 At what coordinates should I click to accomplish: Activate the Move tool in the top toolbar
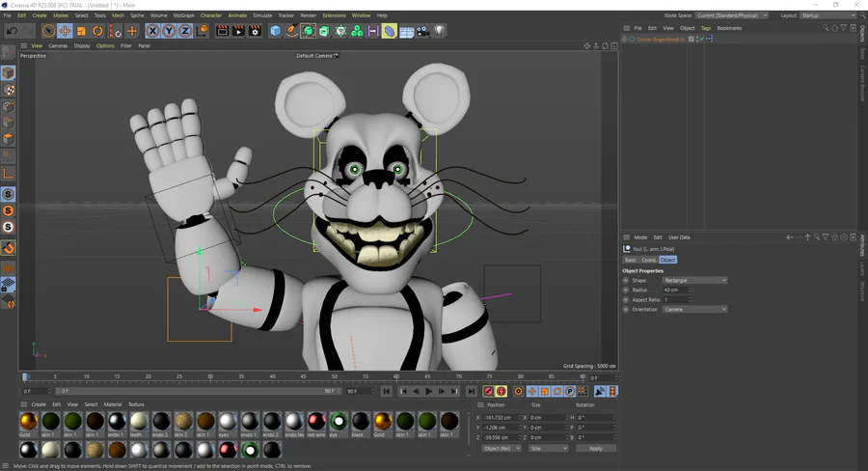pyautogui.click(x=65, y=31)
